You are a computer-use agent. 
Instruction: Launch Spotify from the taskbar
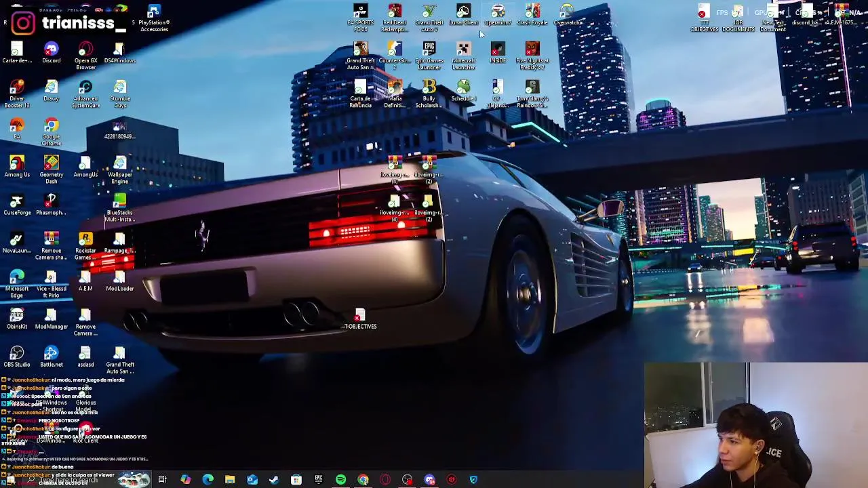pyautogui.click(x=340, y=480)
